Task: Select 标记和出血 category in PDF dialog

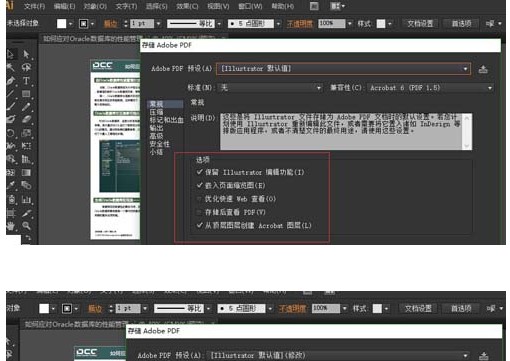Action: click(166, 120)
